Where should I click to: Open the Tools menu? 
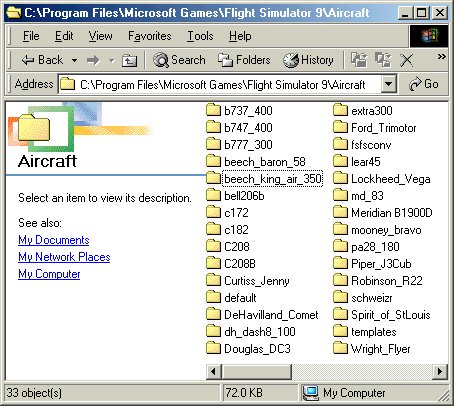200,36
